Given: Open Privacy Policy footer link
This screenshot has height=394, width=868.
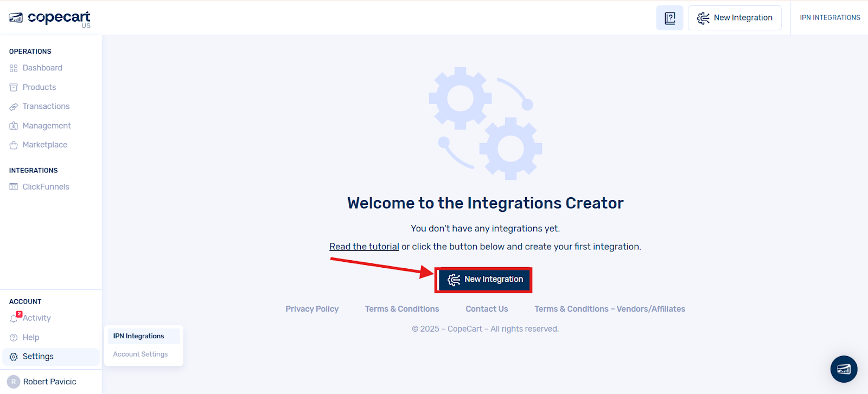Looking at the screenshot, I should pos(312,309).
